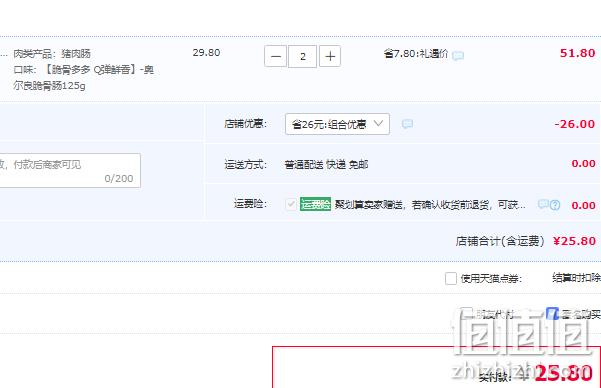The image size is (601, 388).
Task: Click the info bubble icon beside store discount dropdown
Action: (x=407, y=124)
